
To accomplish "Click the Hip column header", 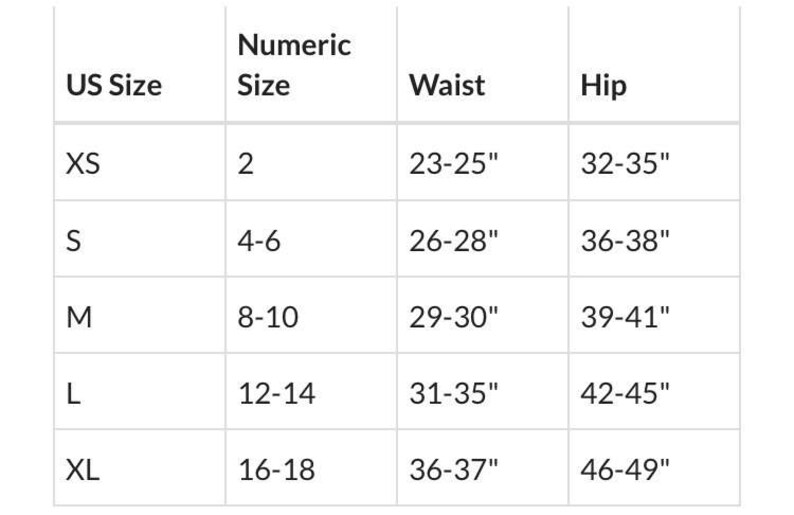I will [x=603, y=85].
